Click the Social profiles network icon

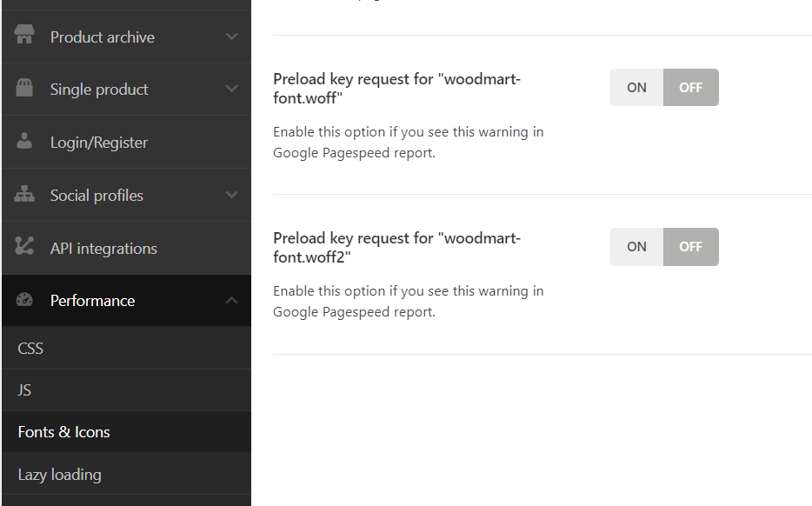24,195
